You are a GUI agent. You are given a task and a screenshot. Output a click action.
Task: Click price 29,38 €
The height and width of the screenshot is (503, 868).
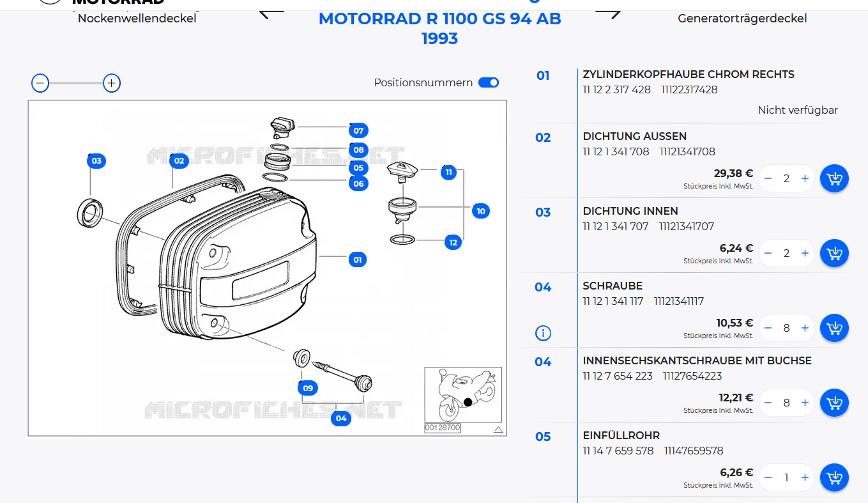(x=733, y=173)
